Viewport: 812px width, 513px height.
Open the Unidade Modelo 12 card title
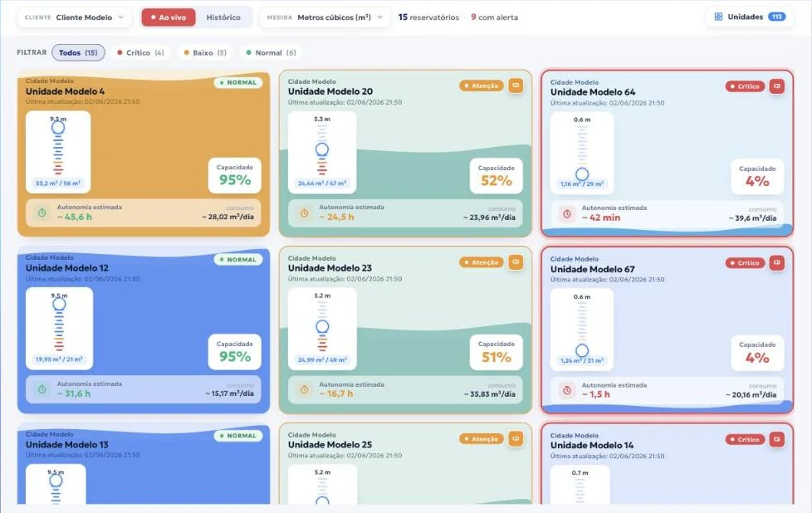(67, 268)
